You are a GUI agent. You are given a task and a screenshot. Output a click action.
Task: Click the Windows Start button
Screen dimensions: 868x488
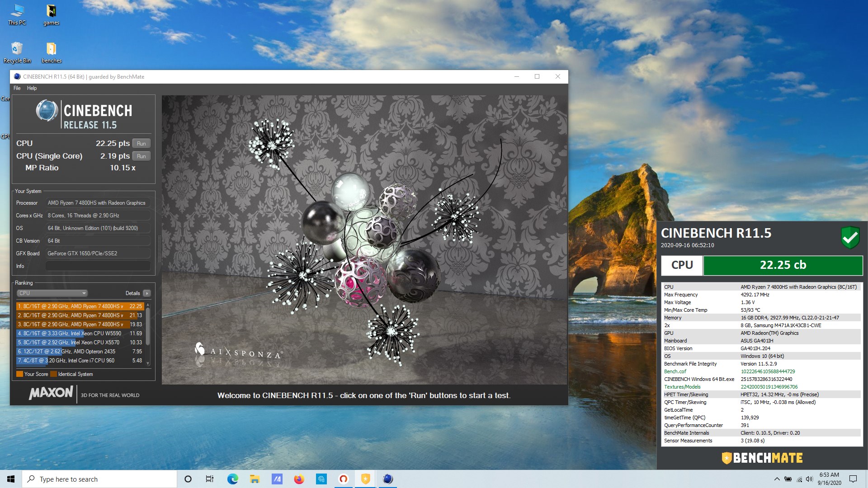(11, 479)
